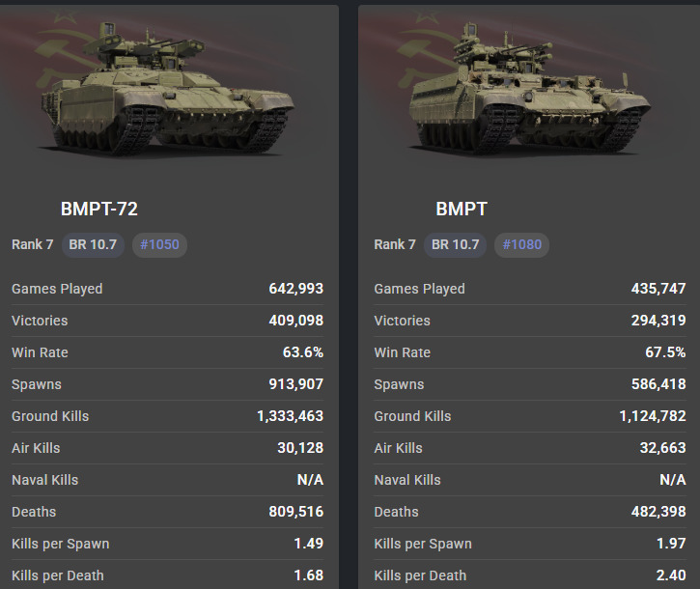Click BMPT Air Kills value 32,663
This screenshot has width=700, height=589.
(662, 448)
